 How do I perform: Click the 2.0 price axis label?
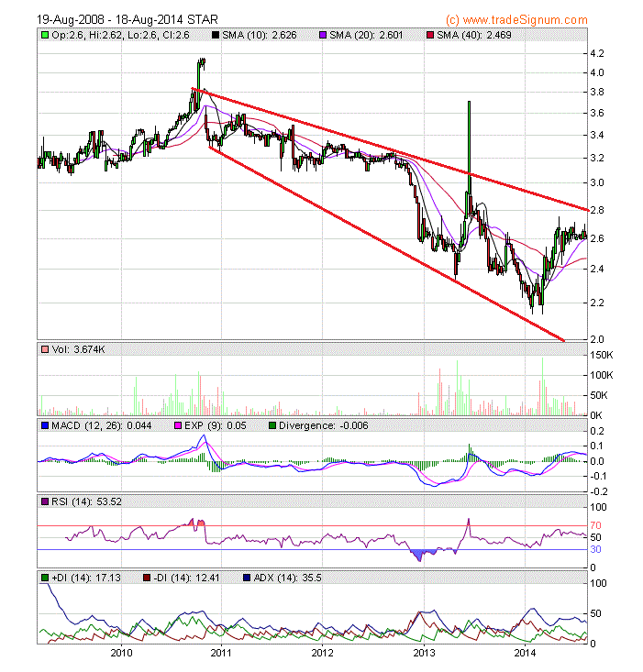coord(597,339)
